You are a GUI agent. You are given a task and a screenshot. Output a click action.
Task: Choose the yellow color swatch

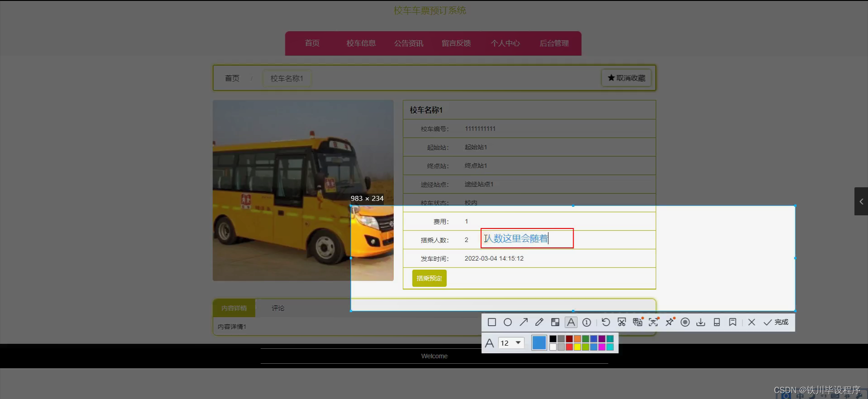(577, 347)
